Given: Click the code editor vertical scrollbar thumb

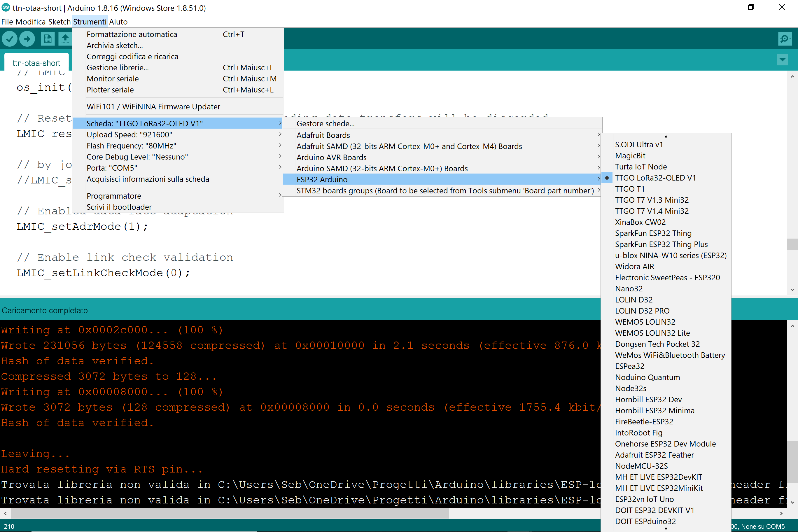Looking at the screenshot, I should pyautogui.click(x=792, y=244).
